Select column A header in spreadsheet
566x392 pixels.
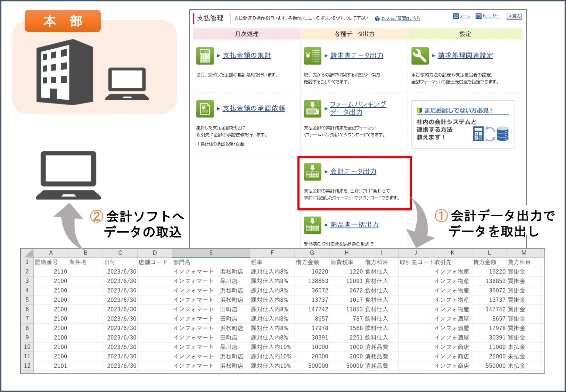click(x=51, y=253)
